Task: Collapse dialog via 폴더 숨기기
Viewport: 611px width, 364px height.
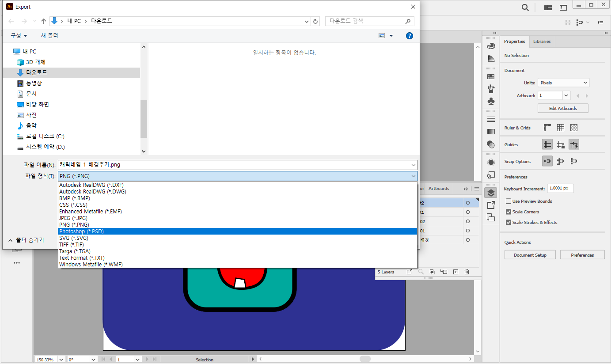Action: click(26, 240)
